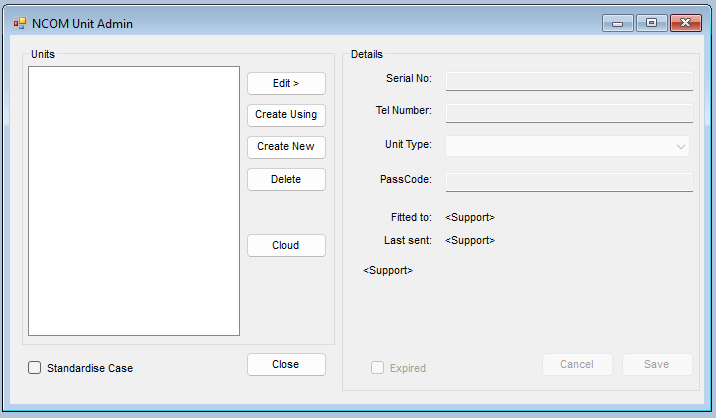
Task: Click the Edit > button
Action: (286, 84)
